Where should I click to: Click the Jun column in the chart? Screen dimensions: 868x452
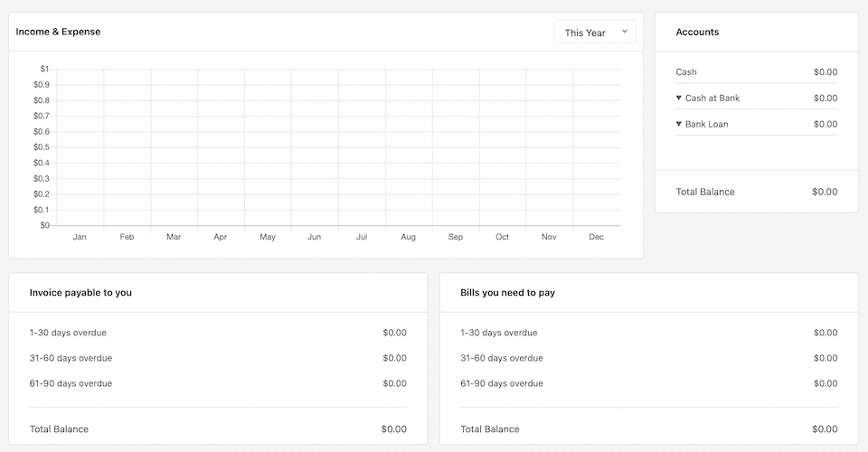(315, 145)
